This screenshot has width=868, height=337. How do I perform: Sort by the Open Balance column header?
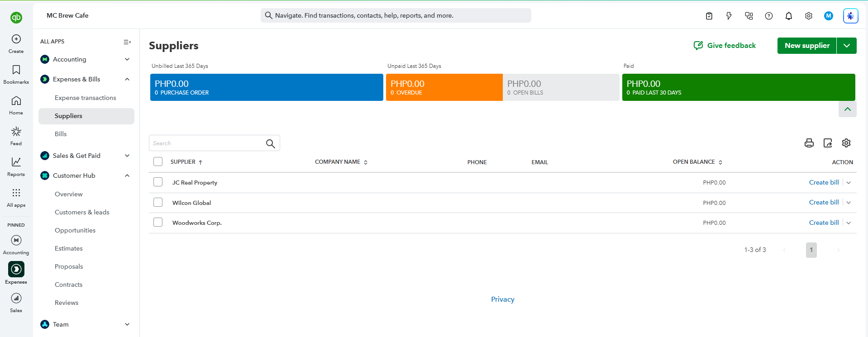(x=697, y=162)
